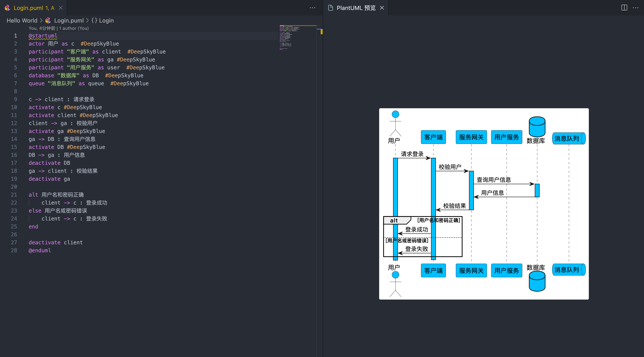Image resolution: width=644 pixels, height=357 pixels.
Task: Click the 客户端 participant box in diagram
Action: pyautogui.click(x=433, y=137)
